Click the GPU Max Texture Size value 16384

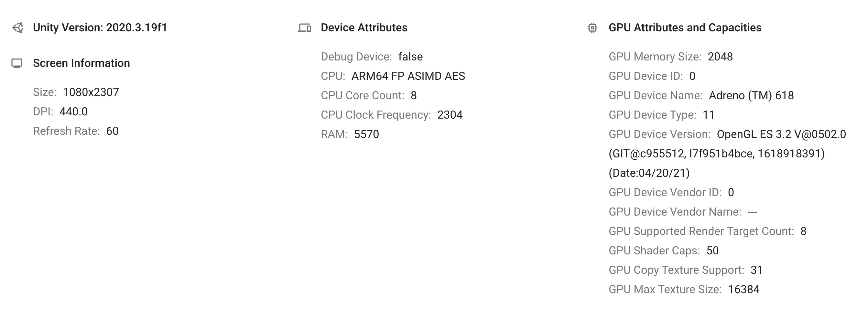click(744, 290)
